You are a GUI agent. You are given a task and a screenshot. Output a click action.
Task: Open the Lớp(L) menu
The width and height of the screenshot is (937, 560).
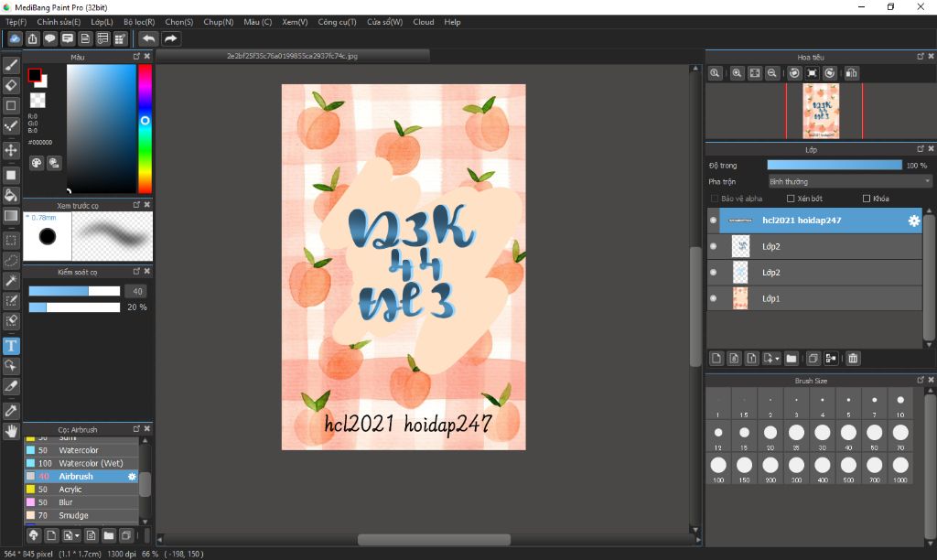point(102,22)
